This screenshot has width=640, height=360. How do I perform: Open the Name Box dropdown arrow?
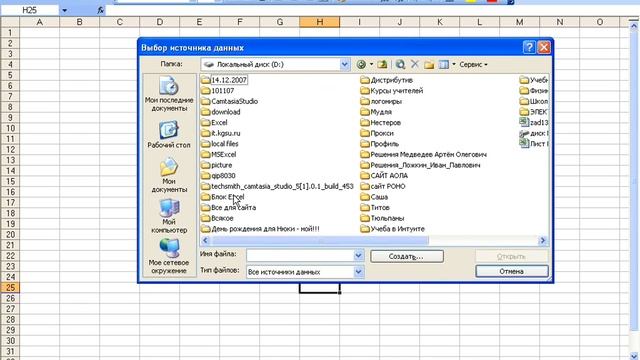64,10
